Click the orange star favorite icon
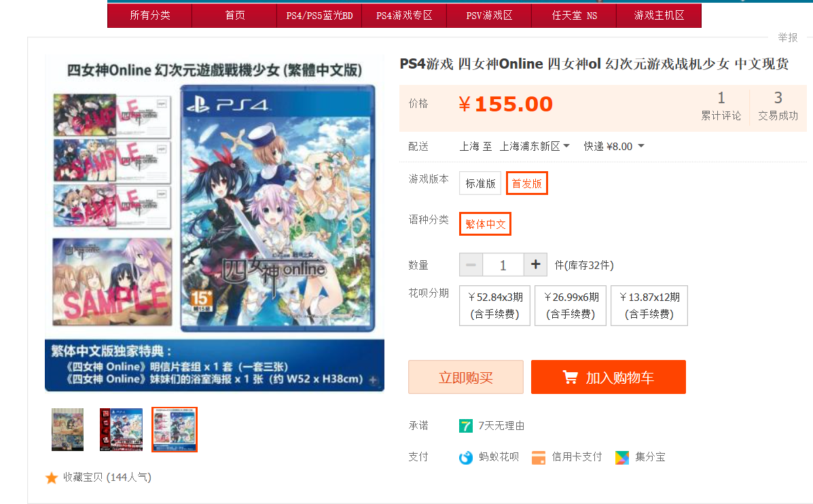 click(x=52, y=478)
